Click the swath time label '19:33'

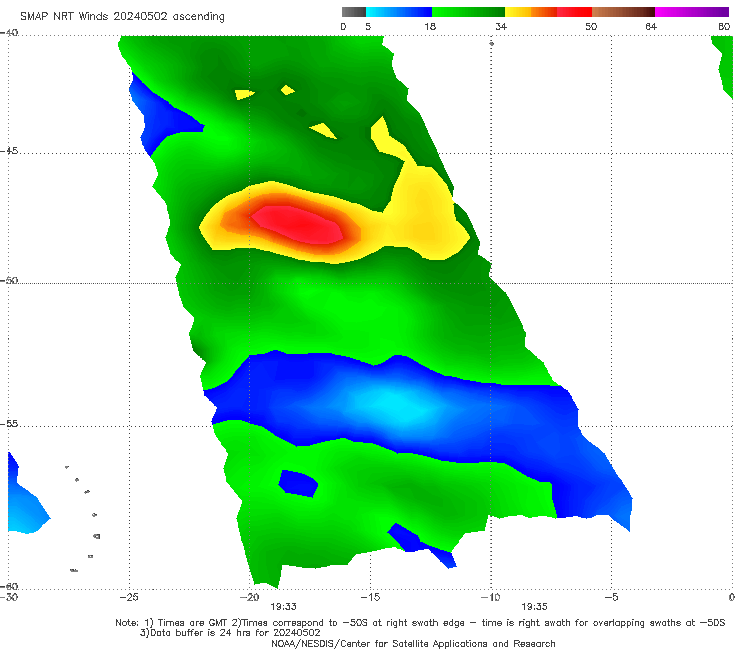pos(283,607)
